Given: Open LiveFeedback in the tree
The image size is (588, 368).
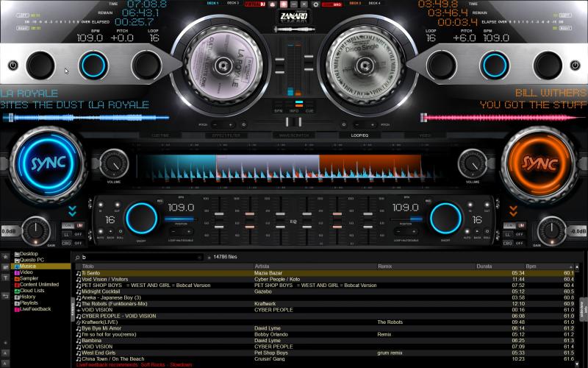Looking at the screenshot, I should click(x=35, y=309).
